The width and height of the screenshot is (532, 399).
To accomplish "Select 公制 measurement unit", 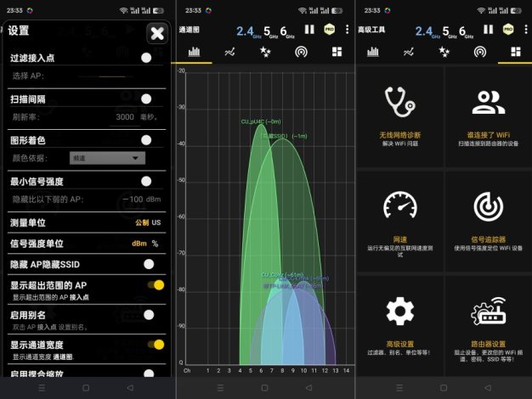I will pyautogui.click(x=142, y=222).
